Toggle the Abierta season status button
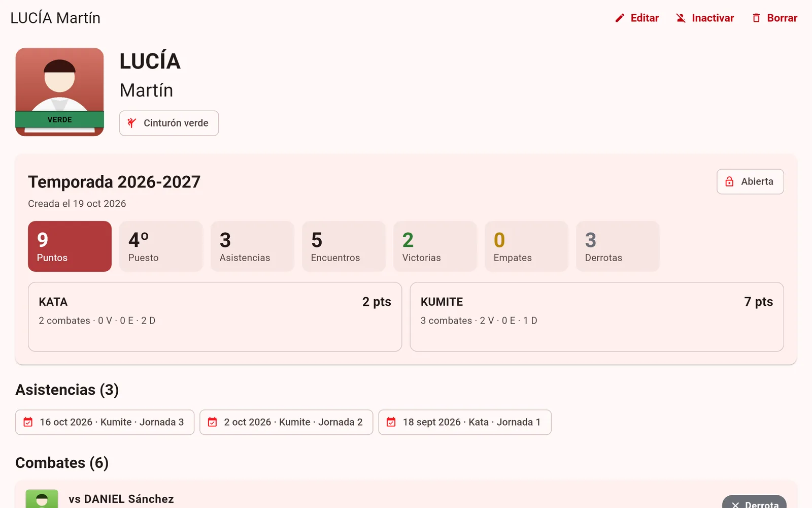 point(750,182)
